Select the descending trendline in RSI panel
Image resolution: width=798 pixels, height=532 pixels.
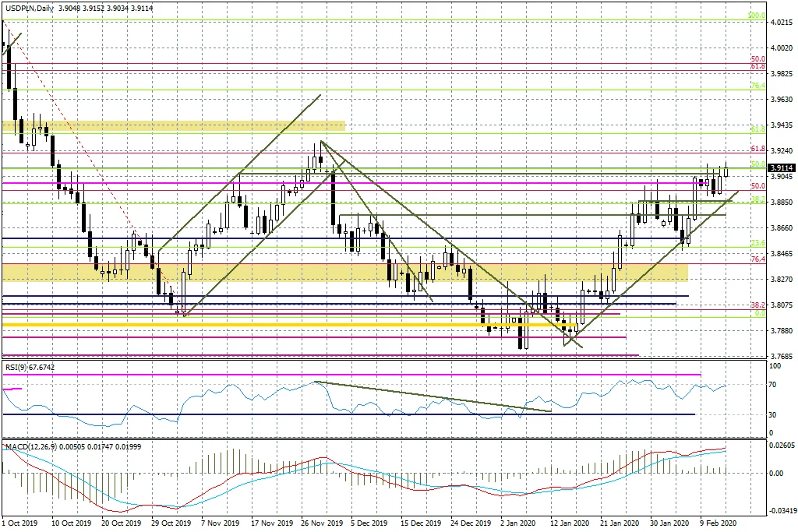point(433,396)
